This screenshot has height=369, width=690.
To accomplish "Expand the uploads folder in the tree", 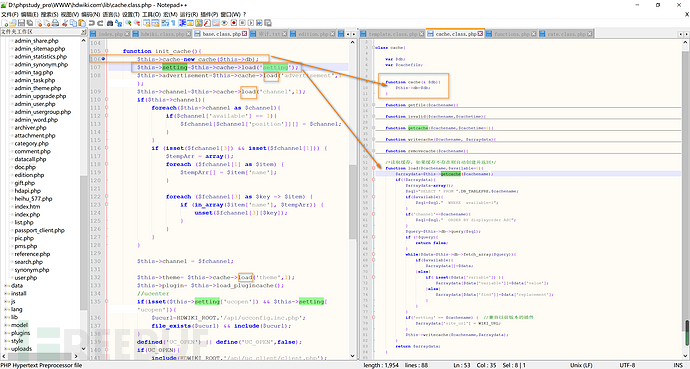I will pos(6,349).
